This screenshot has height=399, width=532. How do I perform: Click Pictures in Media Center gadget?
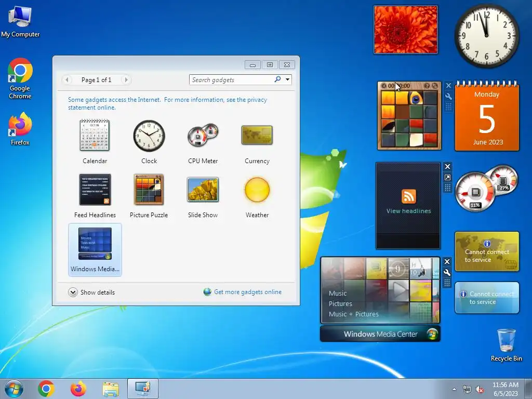[x=340, y=303]
